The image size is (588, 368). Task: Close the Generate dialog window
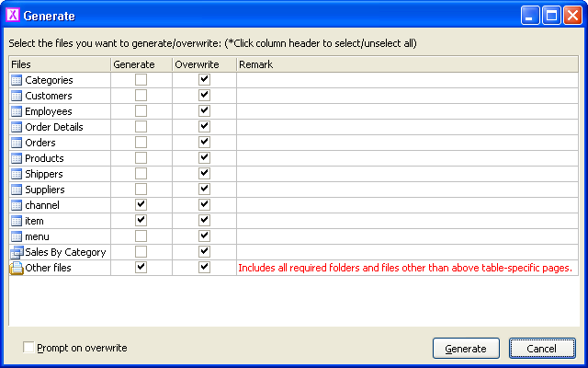[x=572, y=16]
